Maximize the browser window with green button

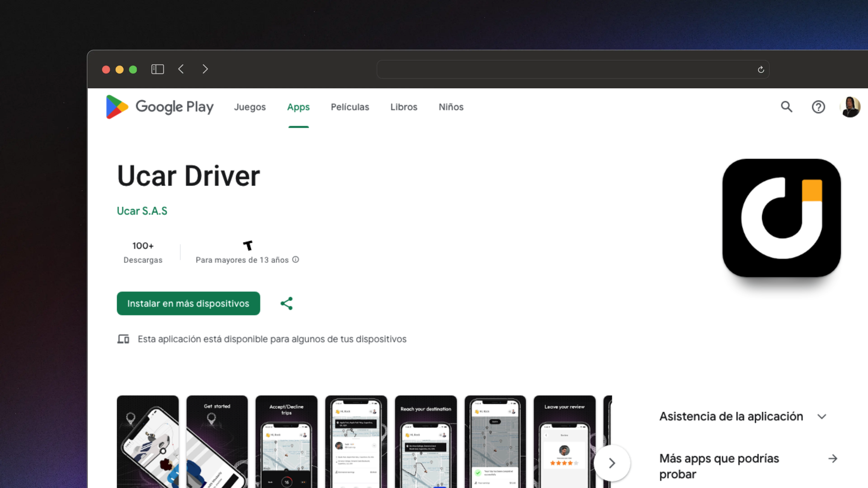[133, 69]
